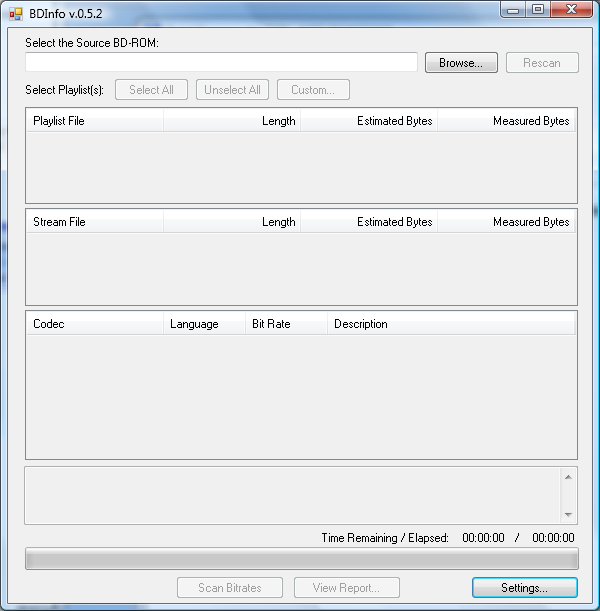The width and height of the screenshot is (600, 611).
Task: Click the Description column header
Action: coord(451,324)
